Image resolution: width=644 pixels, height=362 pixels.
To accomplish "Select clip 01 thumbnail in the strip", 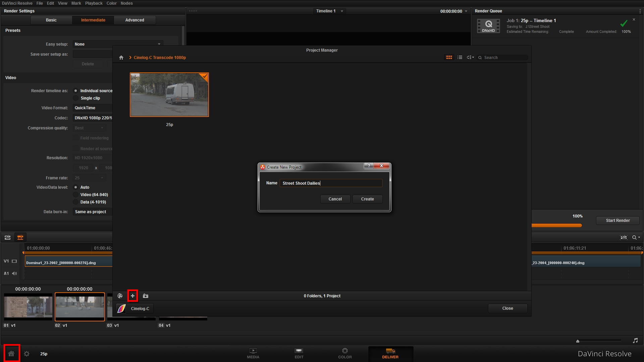I will coord(28,307).
